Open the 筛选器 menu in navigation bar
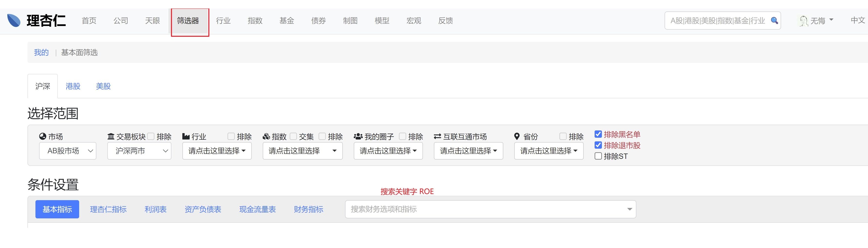This screenshot has height=248, width=868. pos(188,21)
